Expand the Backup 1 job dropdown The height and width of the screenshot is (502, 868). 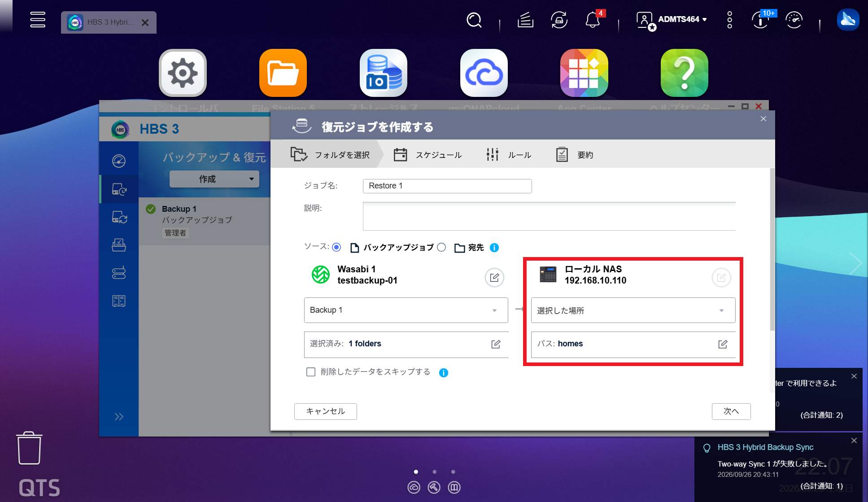click(406, 310)
